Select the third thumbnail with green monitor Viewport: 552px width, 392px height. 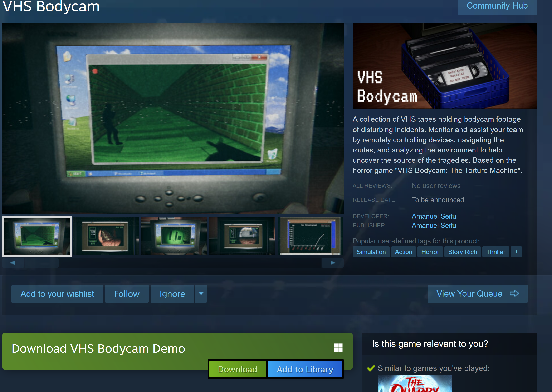(174, 236)
